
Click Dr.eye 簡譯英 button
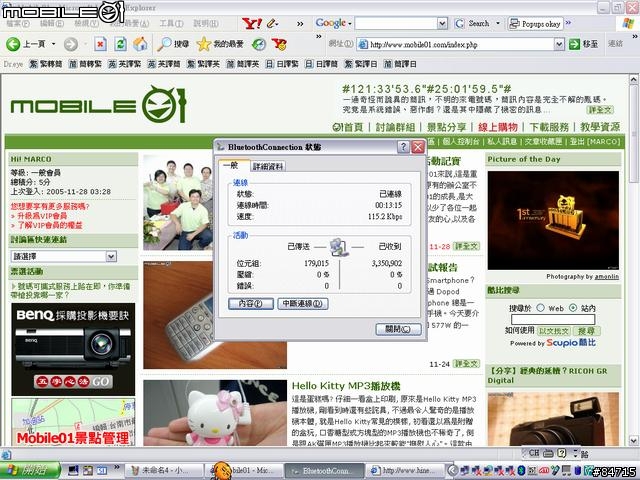coord(242,64)
